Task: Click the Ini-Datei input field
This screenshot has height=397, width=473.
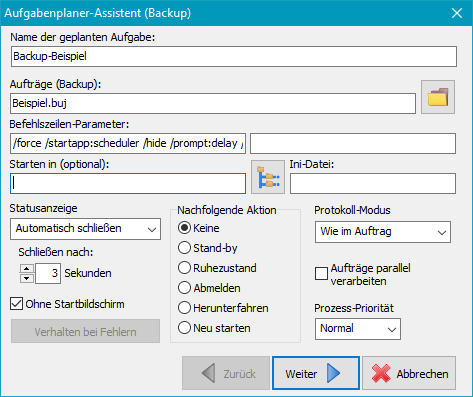Action: [x=373, y=183]
